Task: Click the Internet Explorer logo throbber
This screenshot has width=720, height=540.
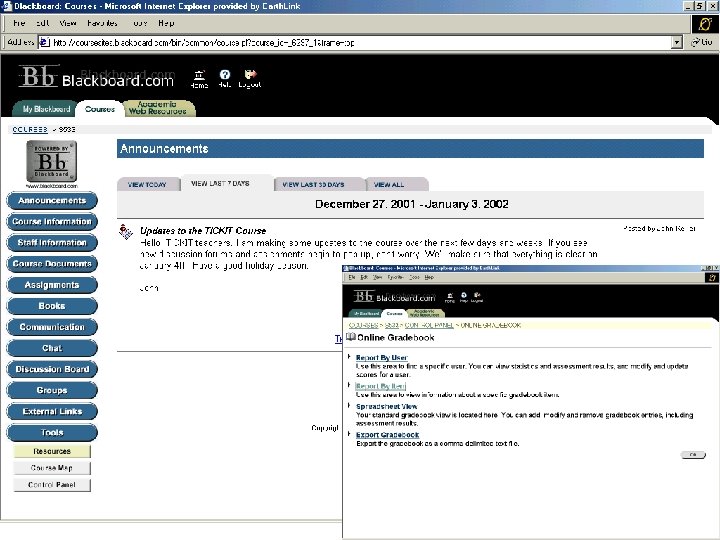Action: coord(704,23)
